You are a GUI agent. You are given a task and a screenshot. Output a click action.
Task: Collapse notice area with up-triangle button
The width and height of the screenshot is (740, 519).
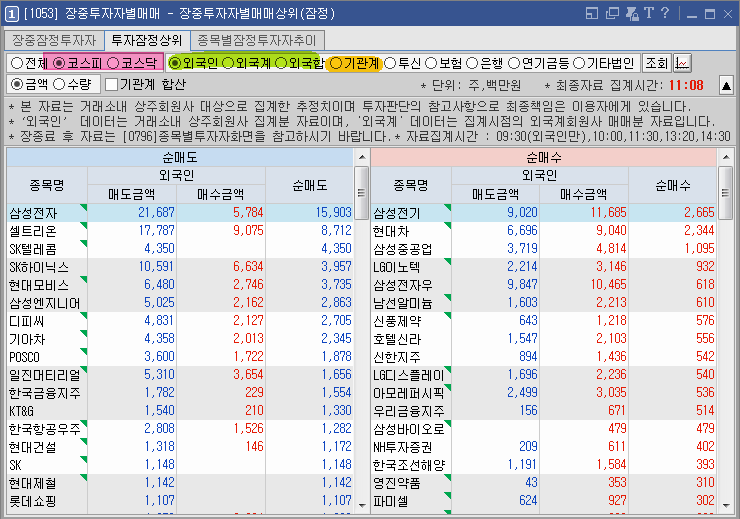(726, 85)
